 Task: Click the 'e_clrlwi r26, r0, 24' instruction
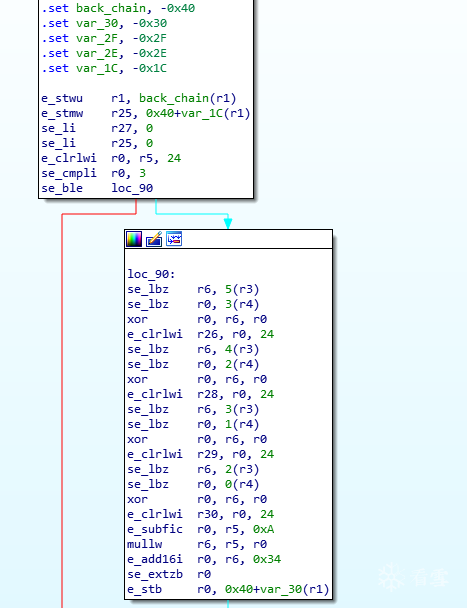(201, 334)
